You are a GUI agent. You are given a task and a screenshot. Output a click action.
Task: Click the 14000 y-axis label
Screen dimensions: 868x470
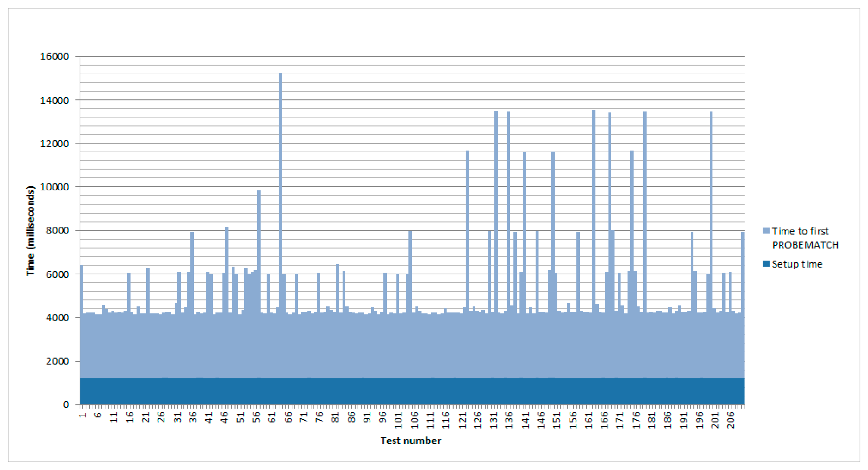(x=55, y=100)
